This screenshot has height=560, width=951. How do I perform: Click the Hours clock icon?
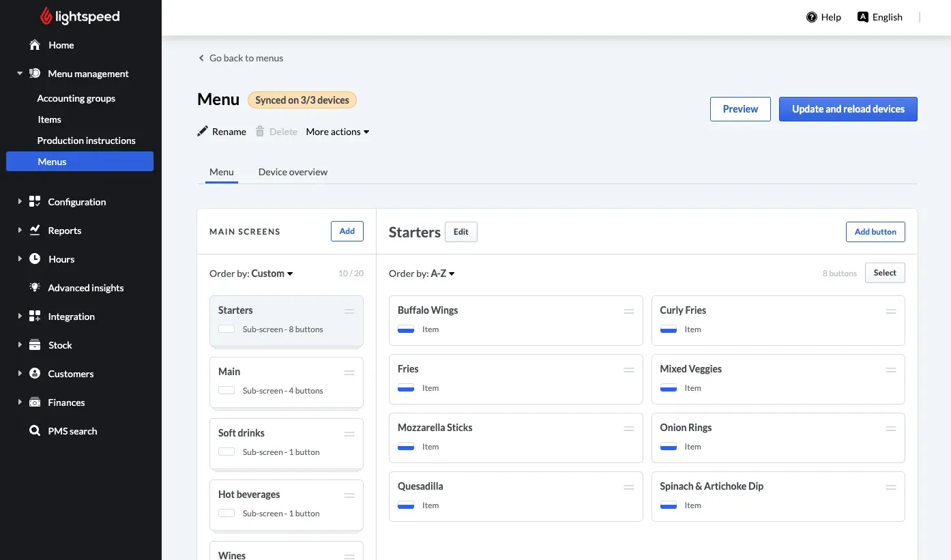point(35,259)
